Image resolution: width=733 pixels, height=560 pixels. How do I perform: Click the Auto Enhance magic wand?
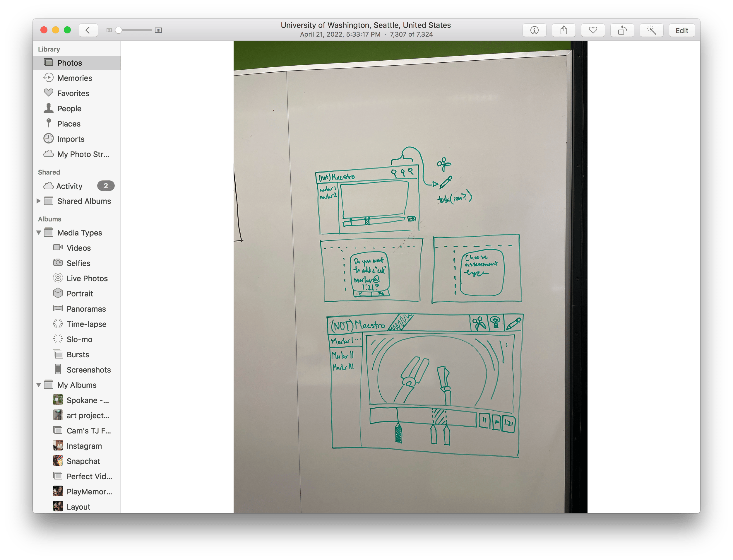pos(651,30)
